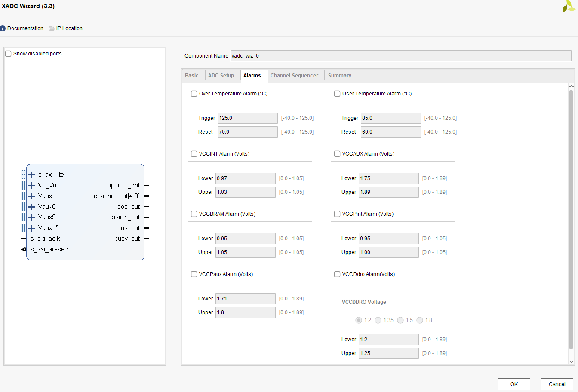The height and width of the screenshot is (392, 578).
Task: Click VCCBRAM Lower field 0.95
Action: pos(246,239)
